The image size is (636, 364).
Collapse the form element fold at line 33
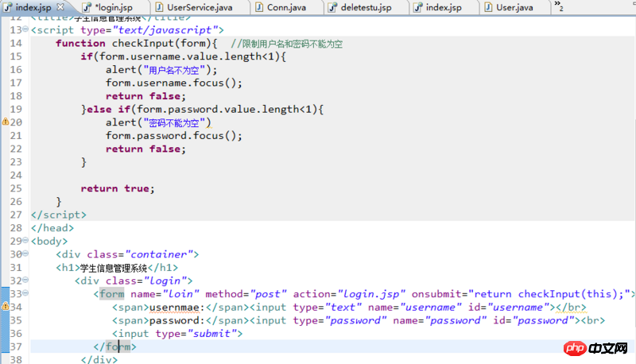click(26, 294)
